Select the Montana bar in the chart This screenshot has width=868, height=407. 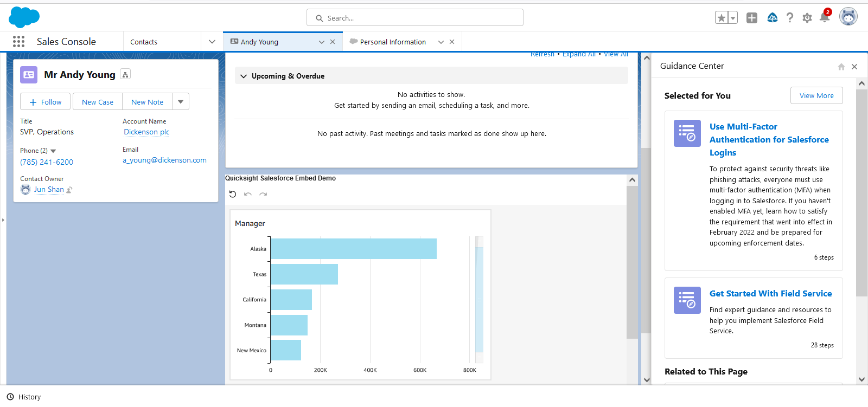289,325
